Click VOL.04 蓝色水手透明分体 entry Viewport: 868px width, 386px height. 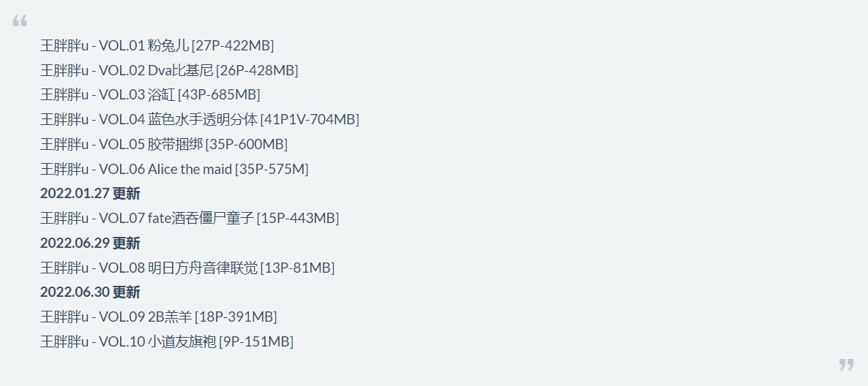pos(200,119)
